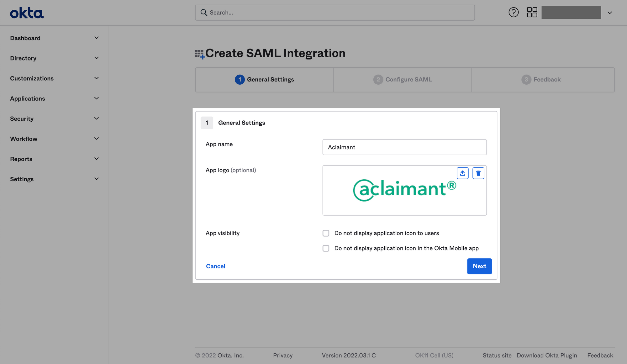The image size is (627, 364).
Task: Delete the app logo with trash icon
Action: pos(478,173)
